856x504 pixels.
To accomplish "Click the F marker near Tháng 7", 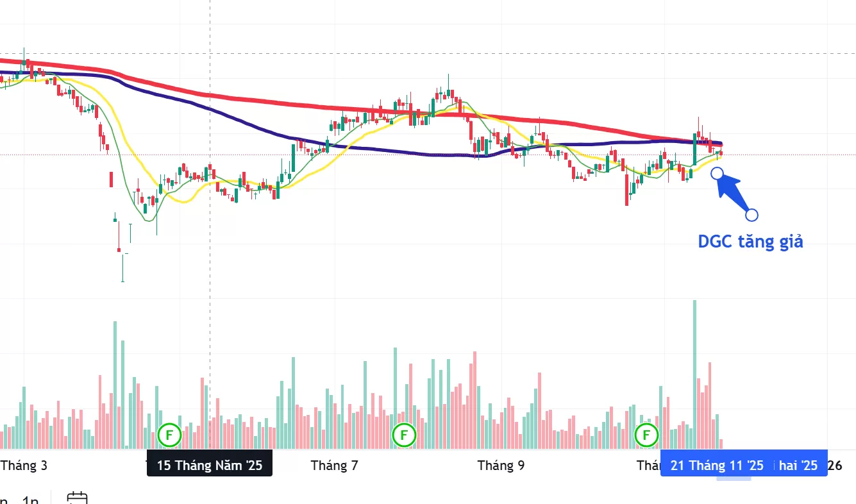I will [404, 435].
